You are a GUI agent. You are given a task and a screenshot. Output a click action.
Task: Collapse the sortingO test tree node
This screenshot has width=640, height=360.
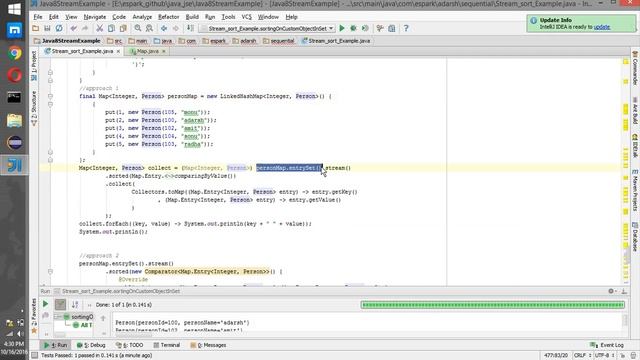pos(58,317)
